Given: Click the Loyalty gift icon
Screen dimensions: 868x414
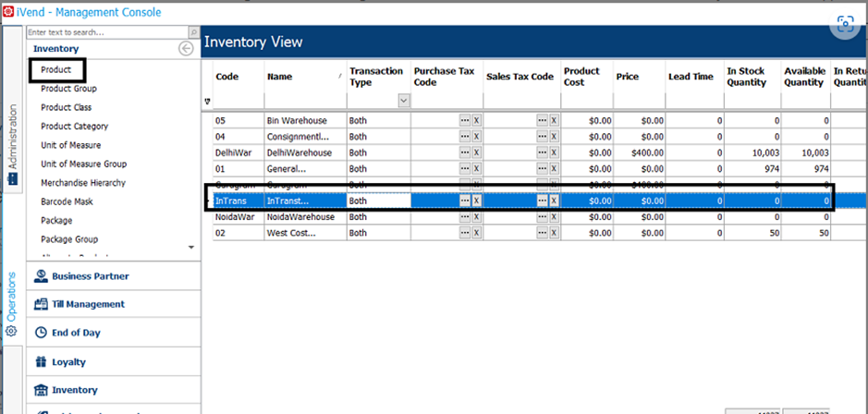Looking at the screenshot, I should 41,362.
